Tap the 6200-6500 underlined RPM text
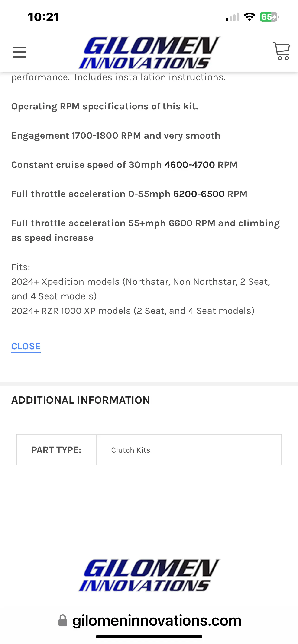Image resolution: width=298 pixels, height=644 pixels. [x=199, y=194]
